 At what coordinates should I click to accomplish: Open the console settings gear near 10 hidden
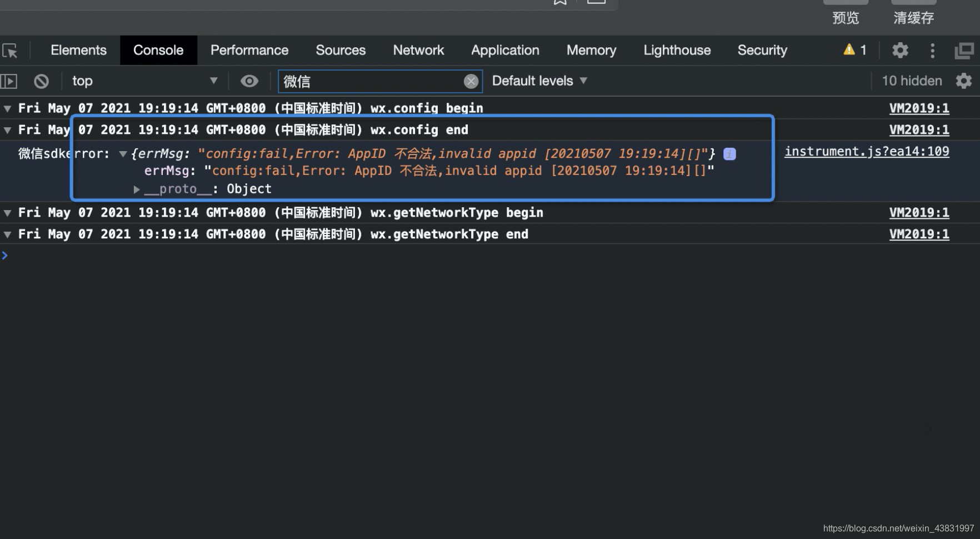(963, 81)
